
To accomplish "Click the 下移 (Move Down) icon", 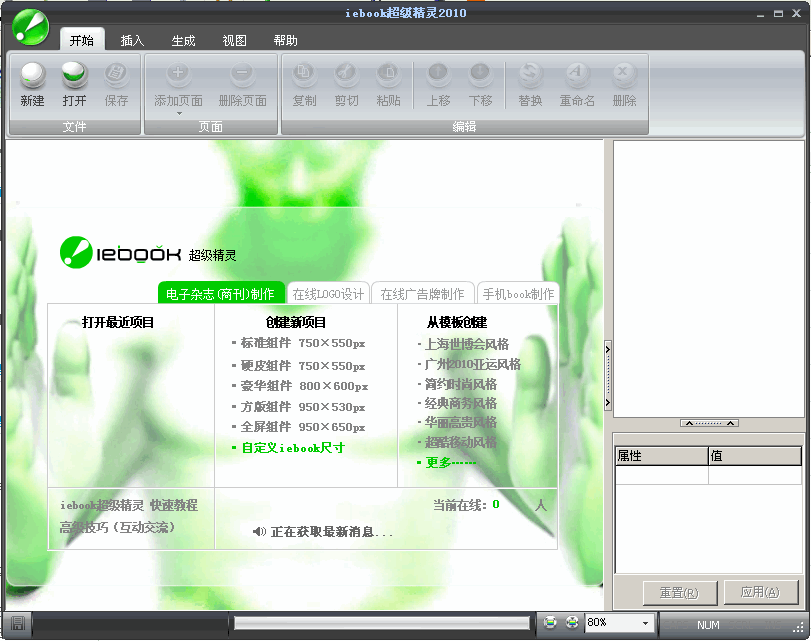I will [480, 75].
